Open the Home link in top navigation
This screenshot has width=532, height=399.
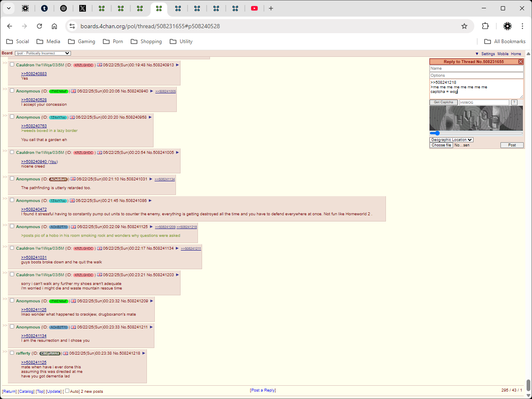(516, 54)
